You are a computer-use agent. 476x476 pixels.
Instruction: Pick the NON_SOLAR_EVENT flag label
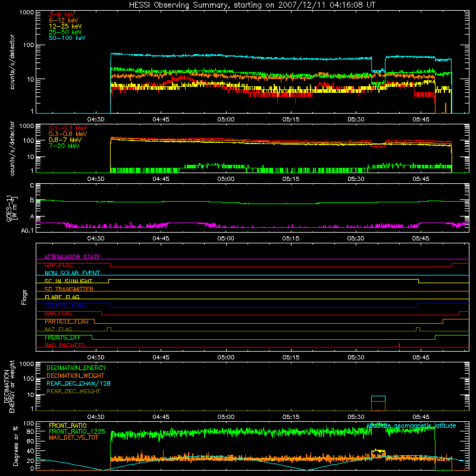click(72, 273)
